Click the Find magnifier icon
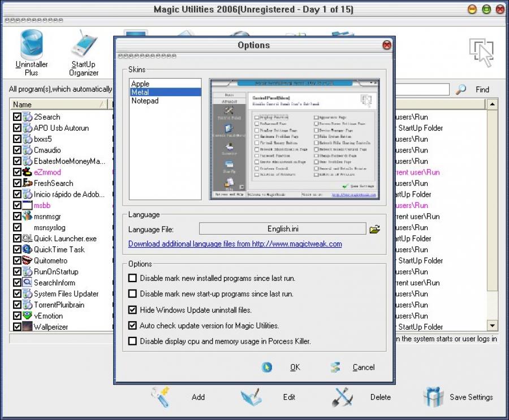Viewport: 509px width, 420px height. [461, 89]
